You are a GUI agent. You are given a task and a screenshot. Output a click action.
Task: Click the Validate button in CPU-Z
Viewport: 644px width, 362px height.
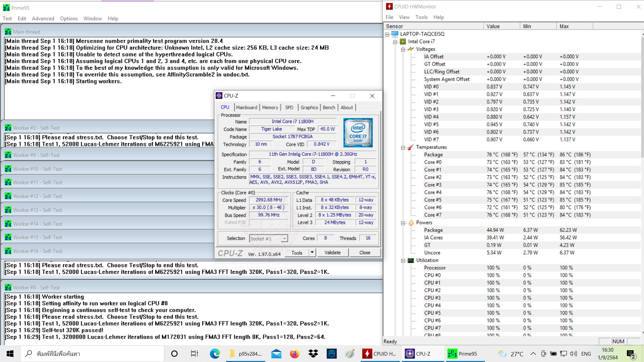pyautogui.click(x=332, y=252)
